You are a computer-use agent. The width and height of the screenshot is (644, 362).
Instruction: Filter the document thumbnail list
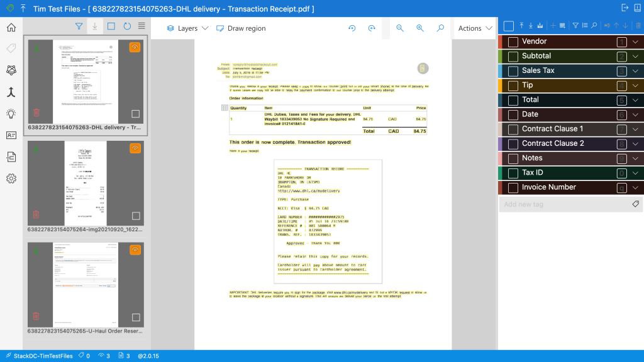[79, 26]
